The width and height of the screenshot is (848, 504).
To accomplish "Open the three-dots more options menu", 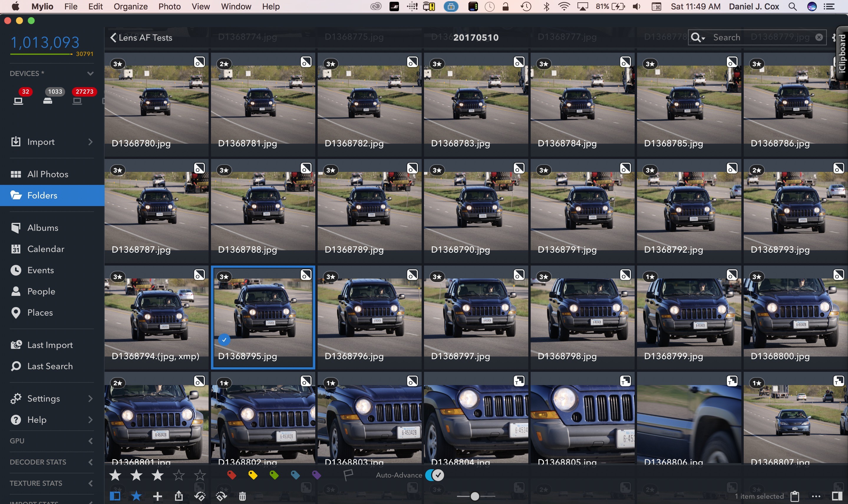I will (816, 496).
